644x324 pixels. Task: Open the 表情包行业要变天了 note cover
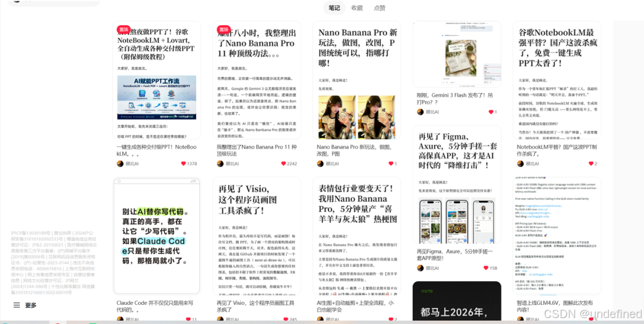[357, 236]
